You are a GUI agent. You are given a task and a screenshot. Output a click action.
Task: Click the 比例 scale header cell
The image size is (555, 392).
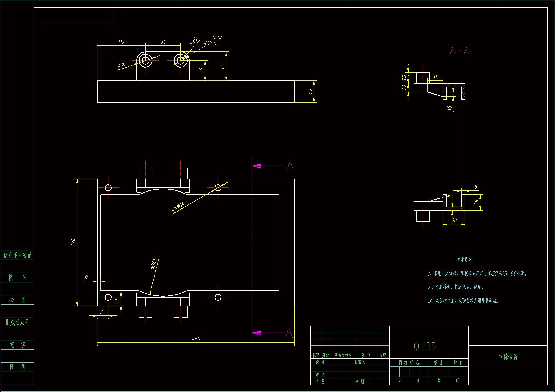click(458, 363)
